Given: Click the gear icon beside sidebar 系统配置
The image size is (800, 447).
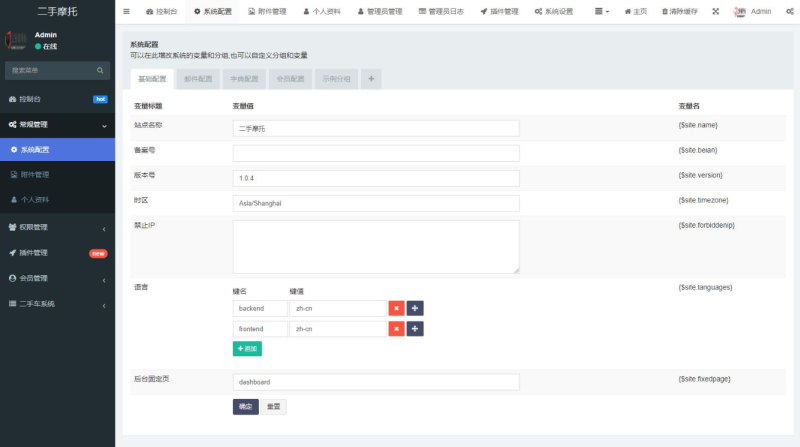Looking at the screenshot, I should point(14,150).
